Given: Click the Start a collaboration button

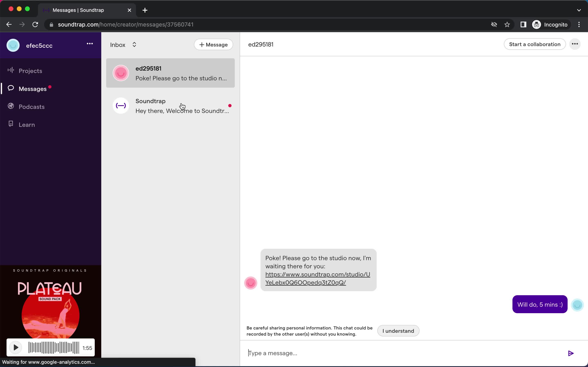Looking at the screenshot, I should click(x=535, y=44).
